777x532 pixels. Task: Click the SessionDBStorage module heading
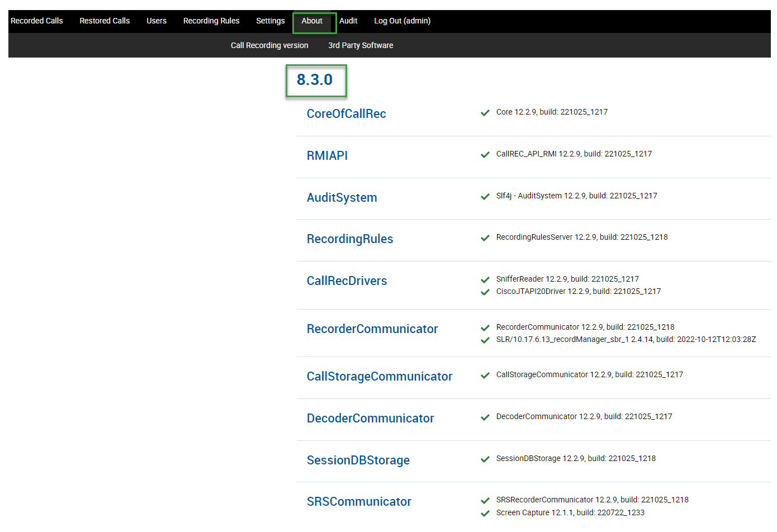[358, 460]
